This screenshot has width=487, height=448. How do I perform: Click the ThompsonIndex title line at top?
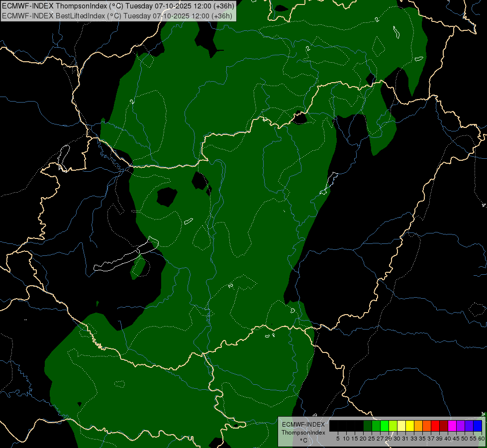point(118,5)
